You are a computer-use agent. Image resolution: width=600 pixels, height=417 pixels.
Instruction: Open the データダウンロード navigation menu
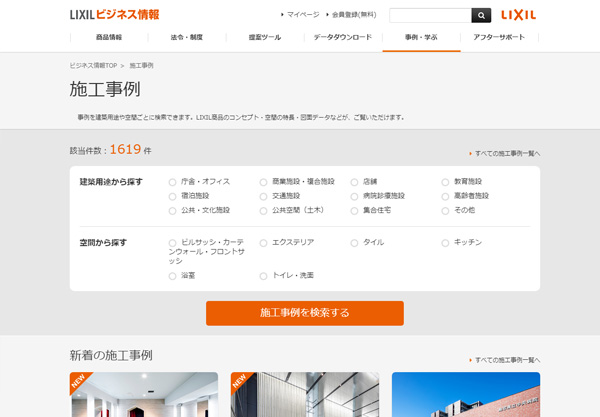[x=342, y=37]
